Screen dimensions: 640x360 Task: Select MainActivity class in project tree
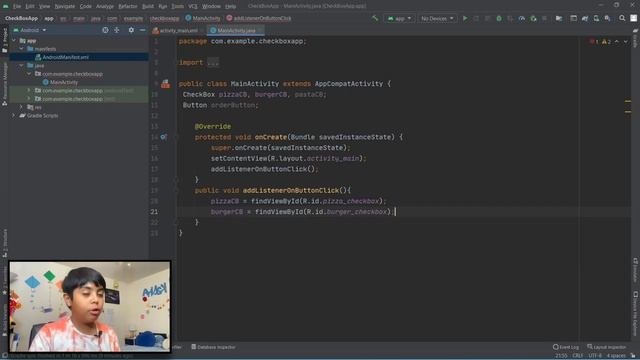(63, 82)
